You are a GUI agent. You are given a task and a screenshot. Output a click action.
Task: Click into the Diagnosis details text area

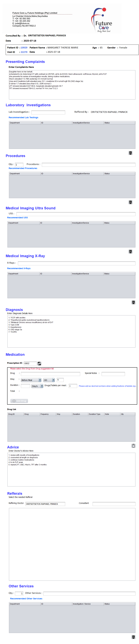pyautogui.click(x=71, y=331)
